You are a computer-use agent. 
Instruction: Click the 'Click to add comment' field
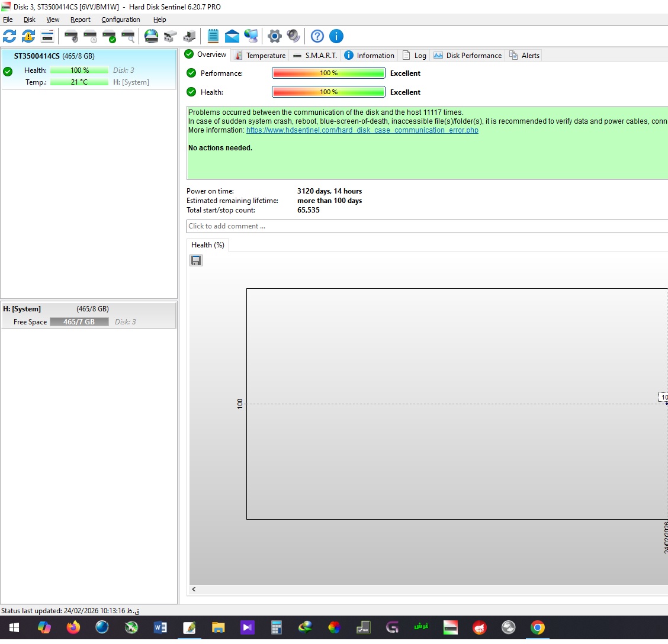[426, 226]
